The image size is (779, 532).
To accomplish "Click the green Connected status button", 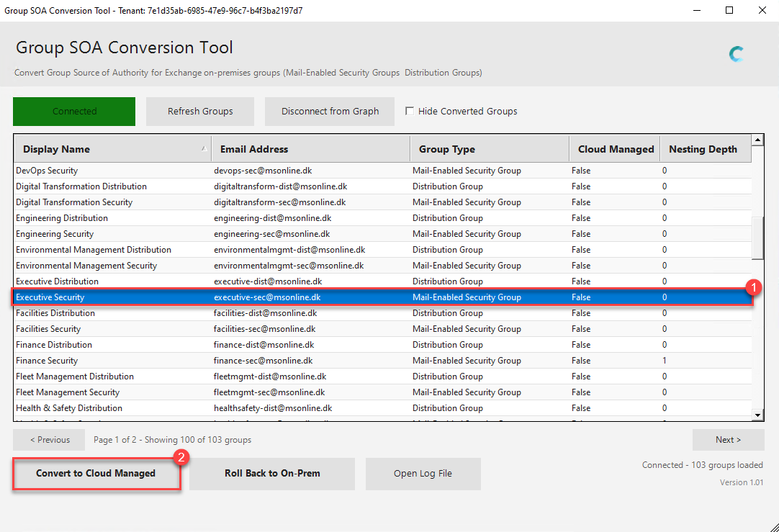I will pos(74,112).
